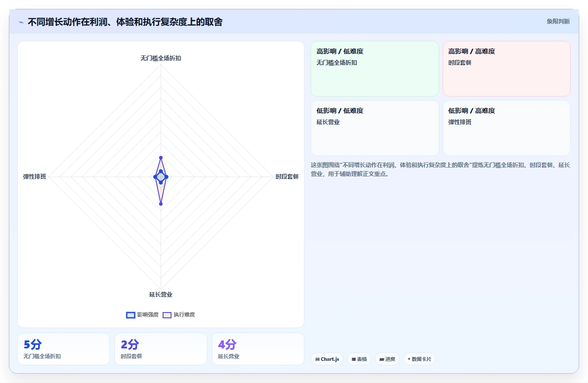Click the 时段套餐 radar axis label
The width and height of the screenshot is (588, 383).
coord(287,176)
